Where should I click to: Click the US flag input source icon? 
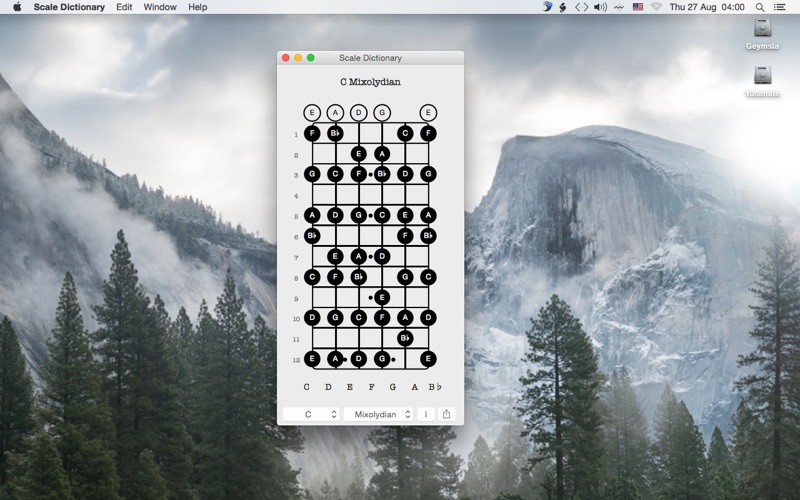pyautogui.click(x=638, y=7)
